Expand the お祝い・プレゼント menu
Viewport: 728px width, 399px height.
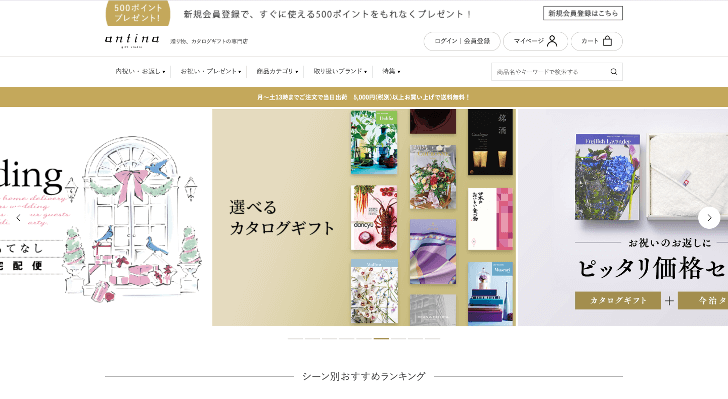[211, 72]
